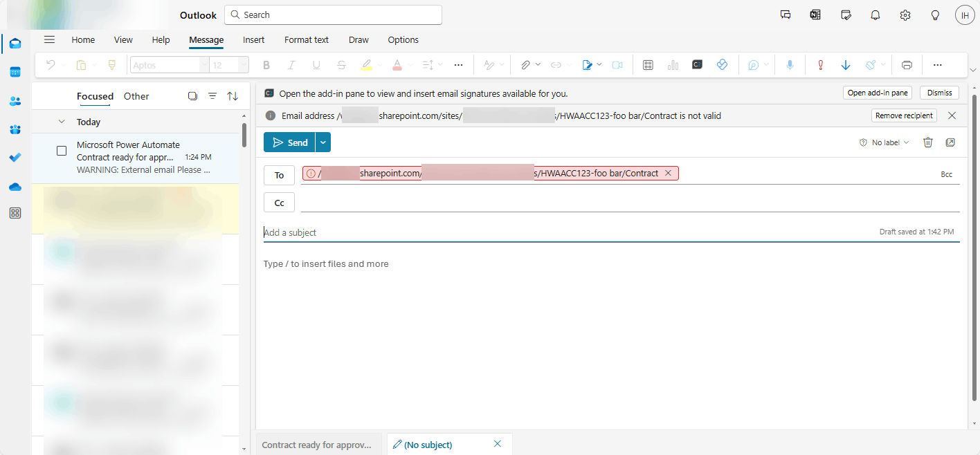Open the Home ribbon tab
This screenshot has height=455, width=980.
[83, 39]
